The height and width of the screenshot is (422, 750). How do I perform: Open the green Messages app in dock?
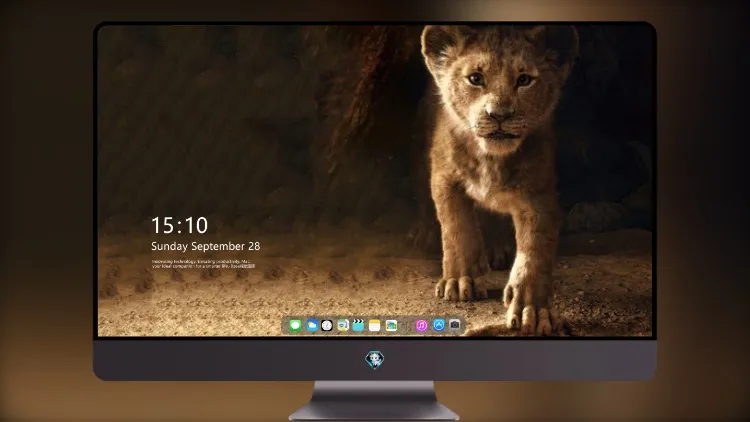(x=295, y=325)
